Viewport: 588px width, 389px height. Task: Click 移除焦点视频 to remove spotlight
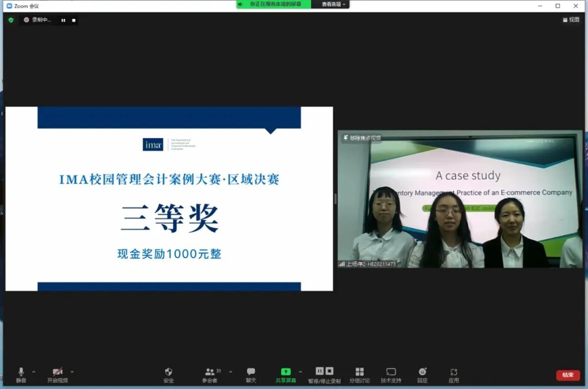(362, 138)
